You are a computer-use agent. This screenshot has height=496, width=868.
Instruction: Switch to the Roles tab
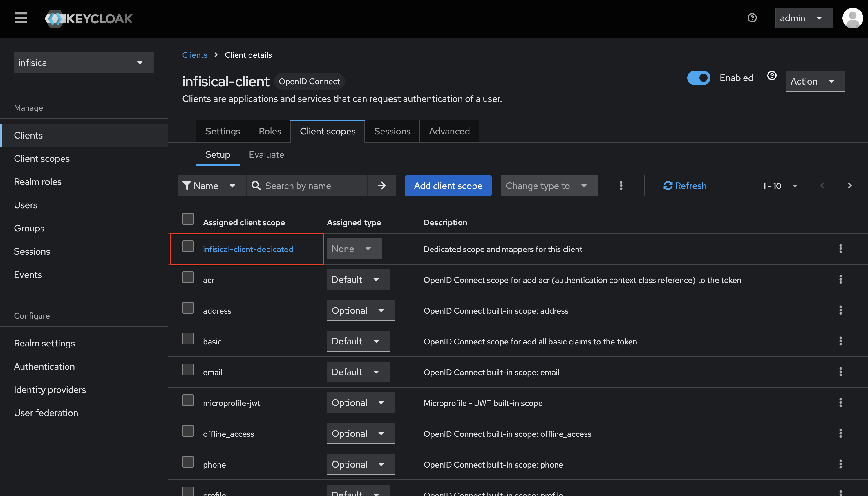(270, 131)
